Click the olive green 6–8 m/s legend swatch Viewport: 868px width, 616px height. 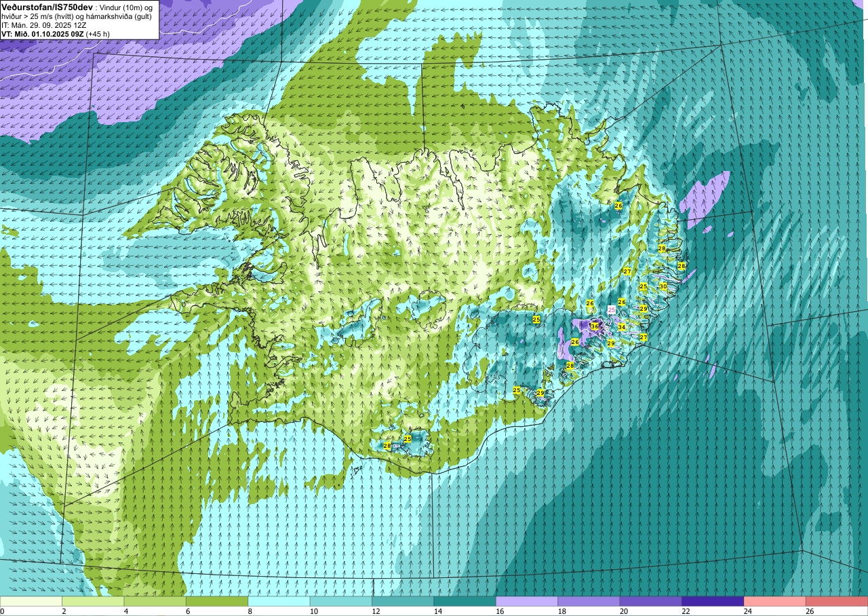217,602
